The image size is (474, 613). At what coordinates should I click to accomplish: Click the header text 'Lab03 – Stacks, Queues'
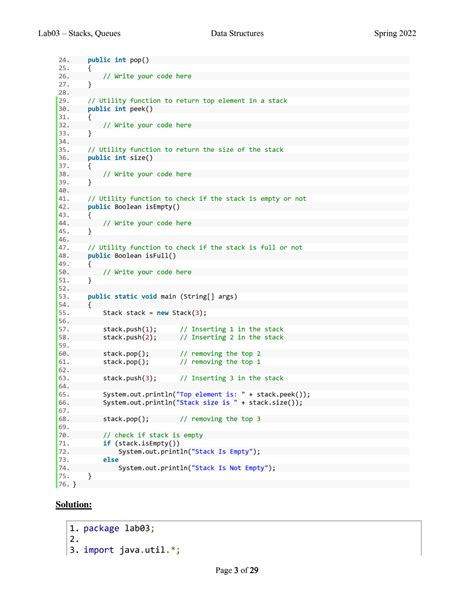click(79, 33)
